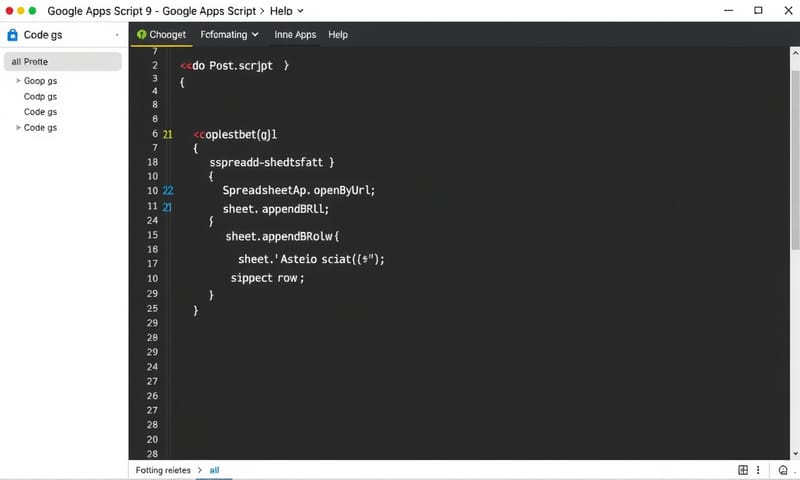
Task: Click the code line sheet.appendBRolw{
Action: click(x=282, y=237)
